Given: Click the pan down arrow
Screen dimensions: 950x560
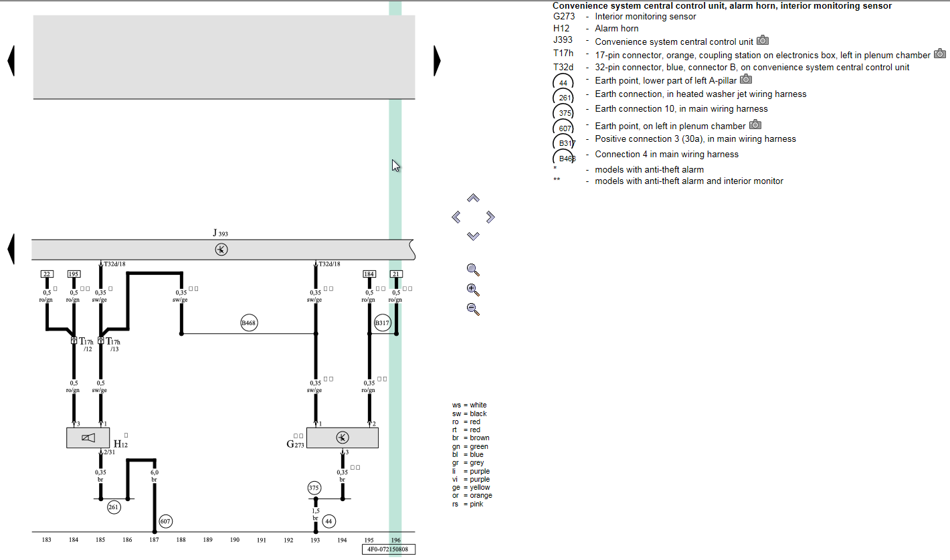Looking at the screenshot, I should pos(473,236).
